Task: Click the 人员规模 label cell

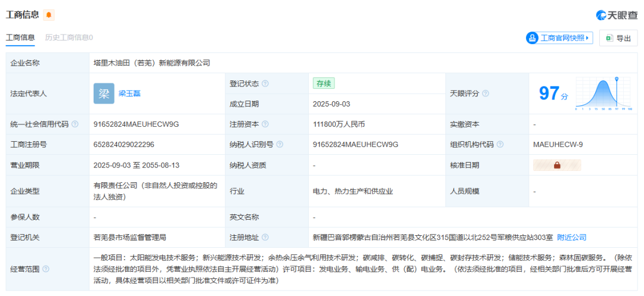Action: (x=487, y=191)
